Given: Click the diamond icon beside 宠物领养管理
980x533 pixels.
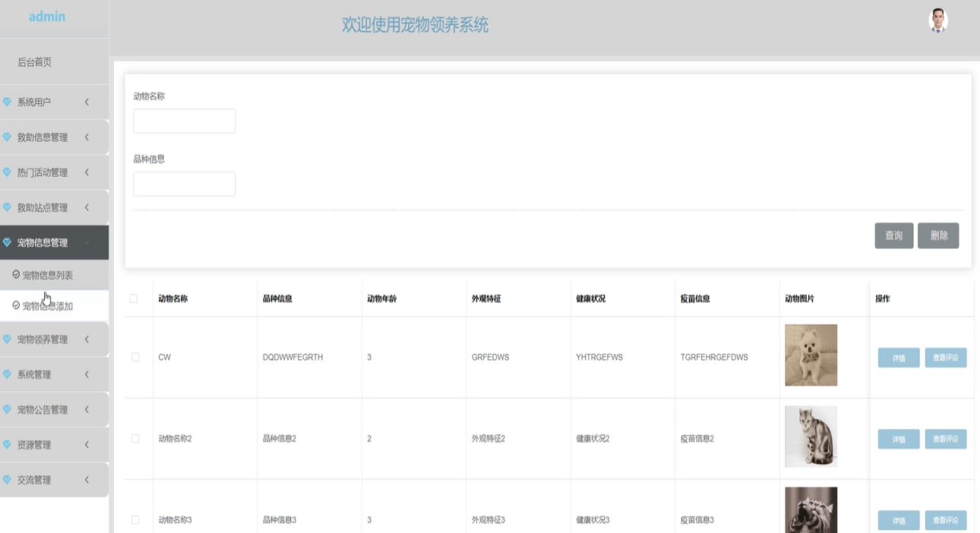Looking at the screenshot, I should [8, 339].
